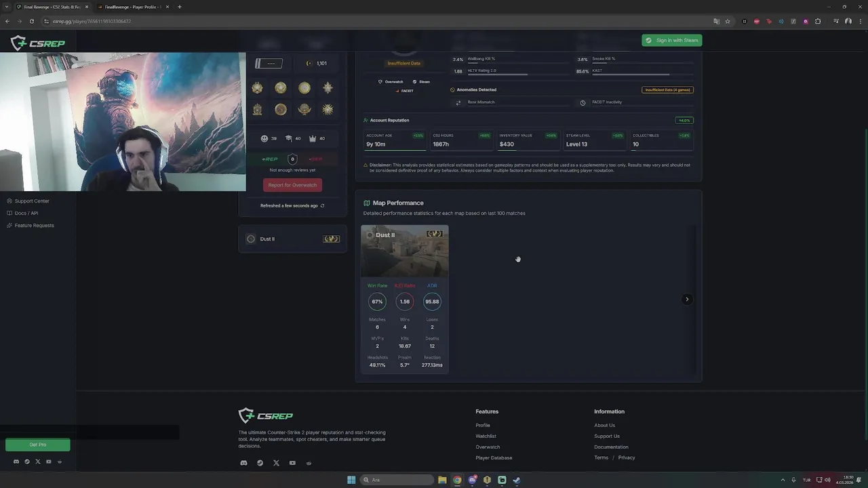
Task: Open the Overwatch footer link under Features
Action: 488,447
